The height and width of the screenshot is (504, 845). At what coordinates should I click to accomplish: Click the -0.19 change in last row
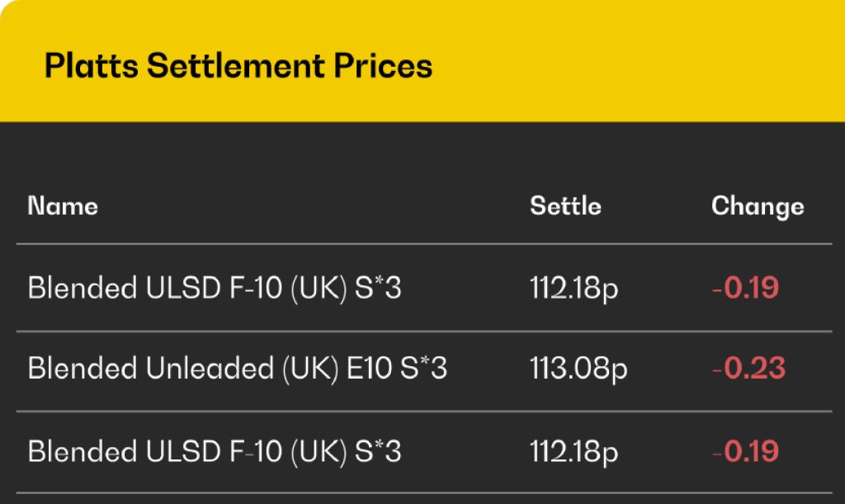(745, 451)
